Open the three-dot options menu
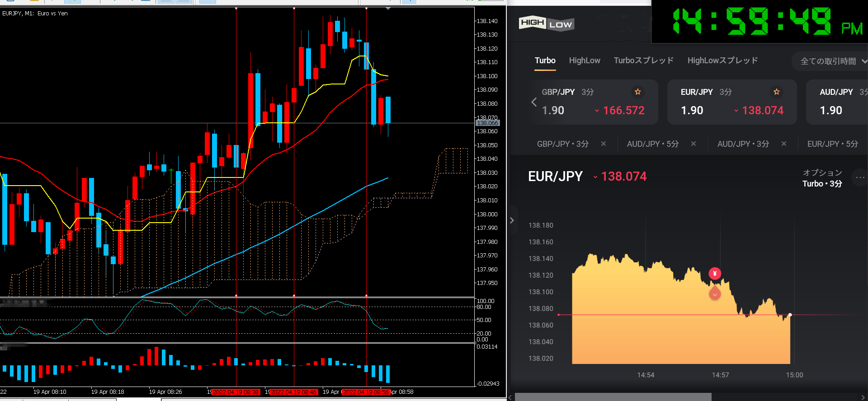Image resolution: width=868 pixels, height=401 pixels. point(859,177)
